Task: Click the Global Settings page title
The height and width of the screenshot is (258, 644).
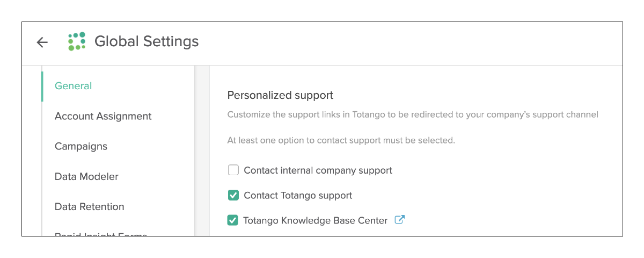Action: (x=147, y=41)
